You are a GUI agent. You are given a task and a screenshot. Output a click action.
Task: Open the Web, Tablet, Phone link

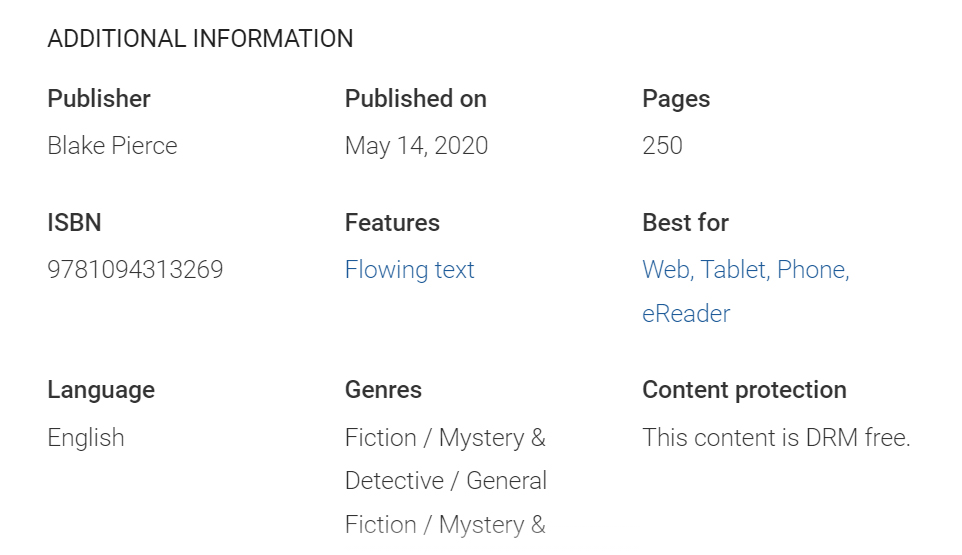745,270
